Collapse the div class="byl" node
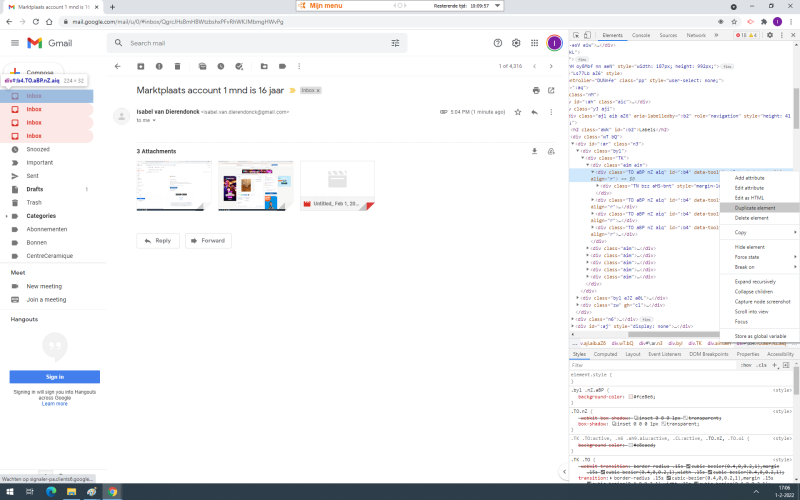This screenshot has width=800, height=500. click(x=578, y=151)
